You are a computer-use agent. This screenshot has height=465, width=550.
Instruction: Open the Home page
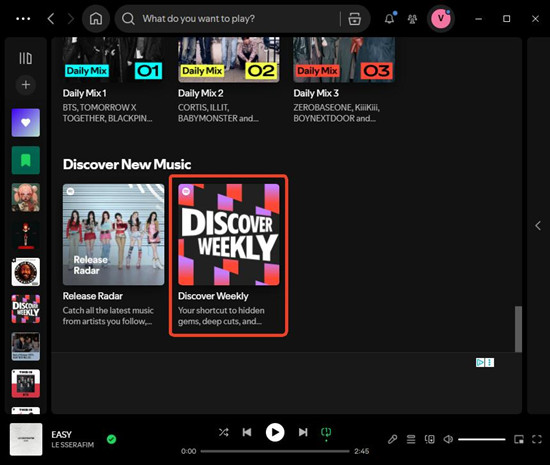pos(96,19)
